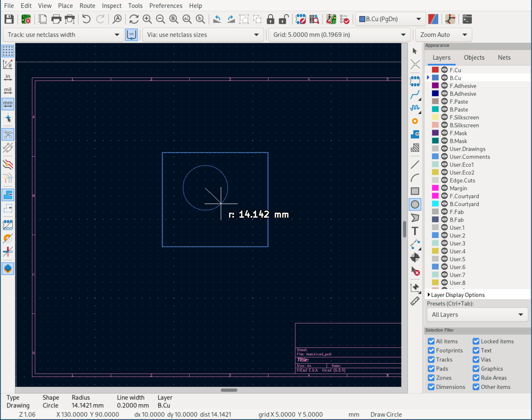Hide the F.Cu layer visibility eye
Screen dimensions: 532x420
[444, 70]
